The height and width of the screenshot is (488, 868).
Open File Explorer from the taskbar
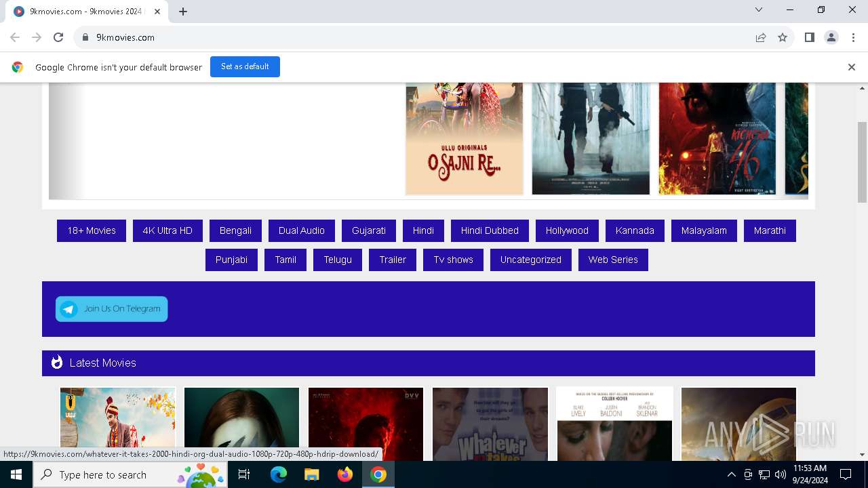(x=311, y=474)
